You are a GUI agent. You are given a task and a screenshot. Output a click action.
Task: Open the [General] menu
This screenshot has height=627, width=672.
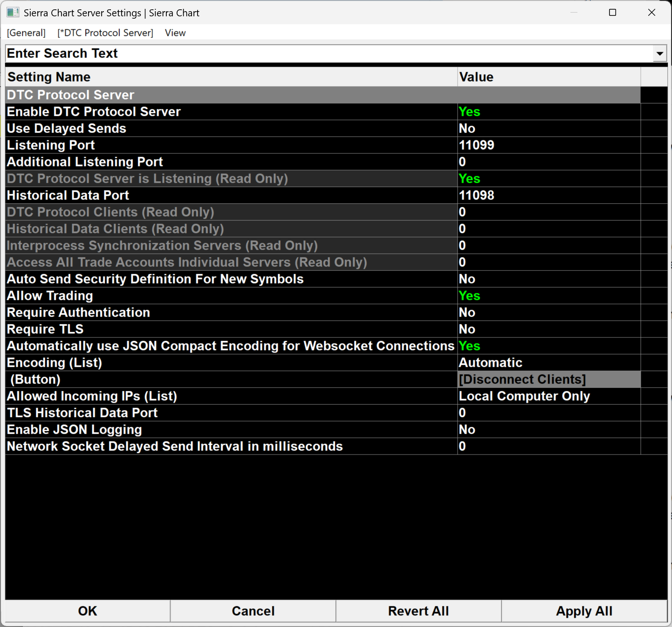[x=26, y=33]
